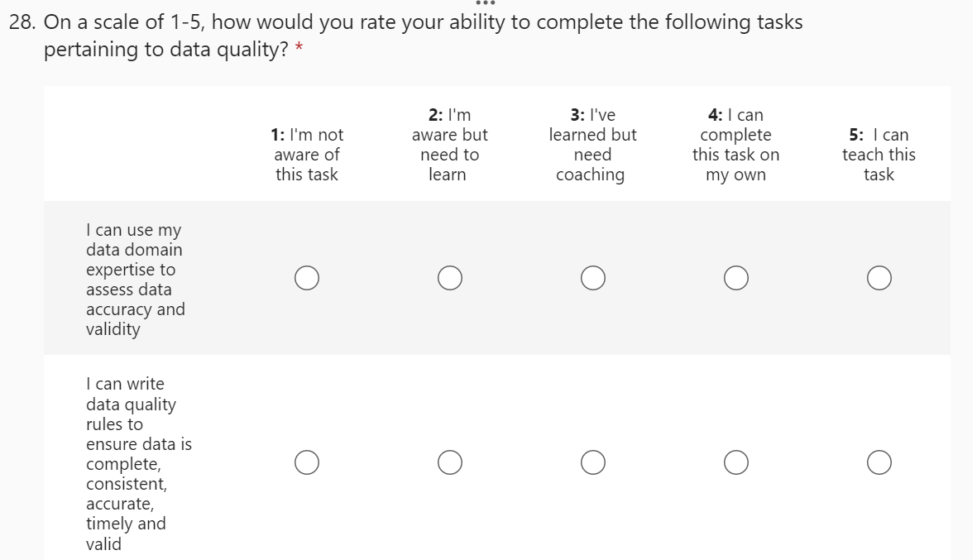Image resolution: width=977 pixels, height=560 pixels.
Task: Click the "5: I can teach this task" header
Action: [x=879, y=155]
